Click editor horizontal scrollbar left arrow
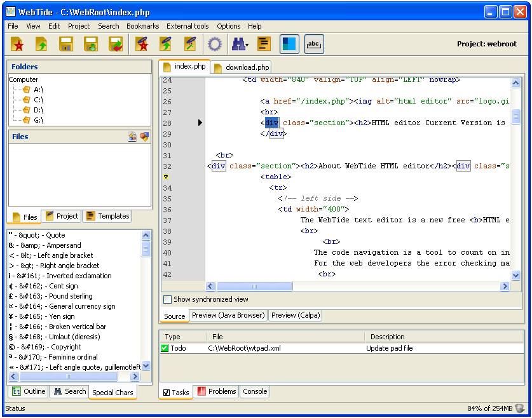 click(210, 287)
